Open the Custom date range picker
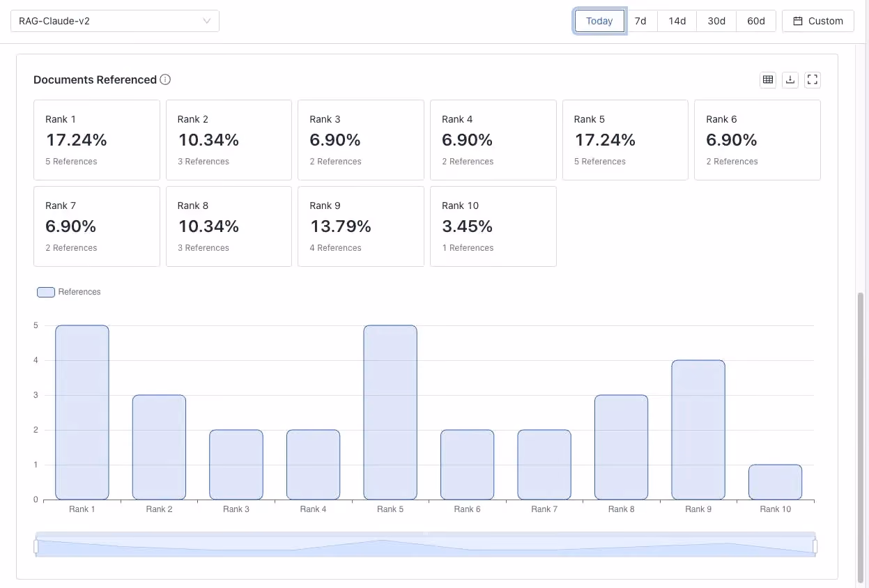869x588 pixels. (818, 21)
